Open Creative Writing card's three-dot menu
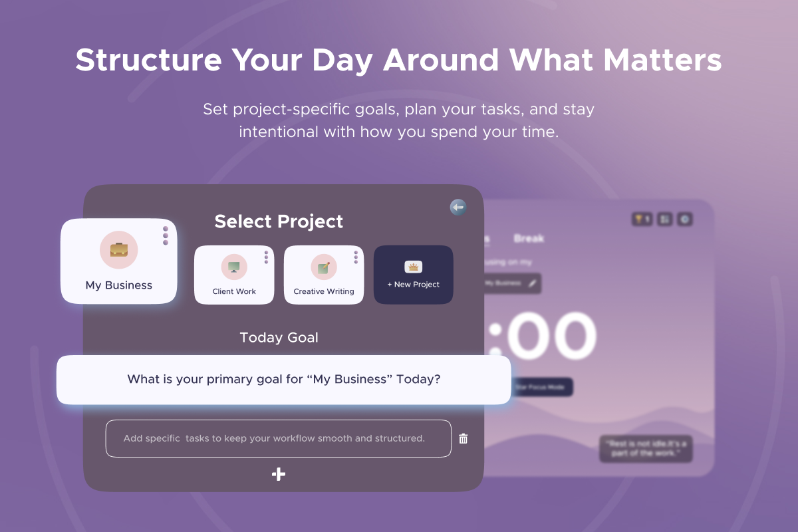This screenshot has height=532, width=798. [356, 257]
